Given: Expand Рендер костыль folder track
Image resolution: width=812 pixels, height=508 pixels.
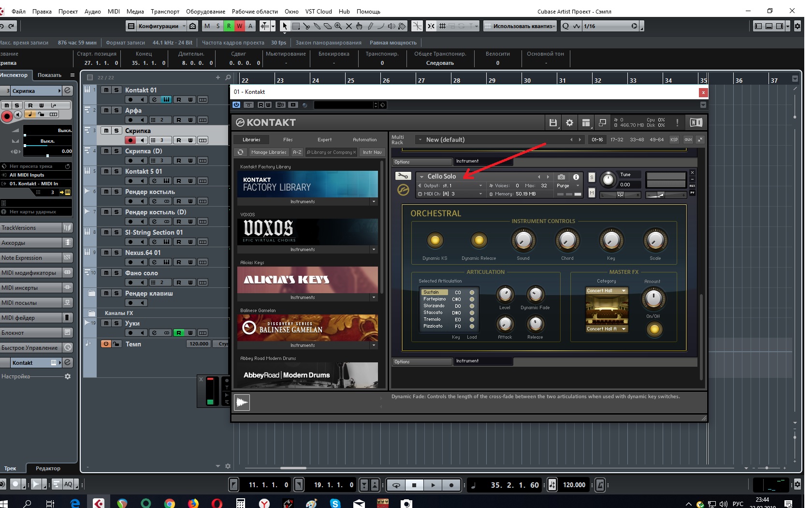Looking at the screenshot, I should (x=87, y=191).
